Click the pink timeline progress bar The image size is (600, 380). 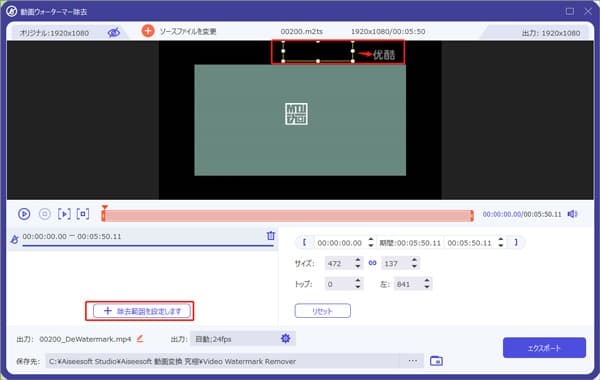[288, 215]
